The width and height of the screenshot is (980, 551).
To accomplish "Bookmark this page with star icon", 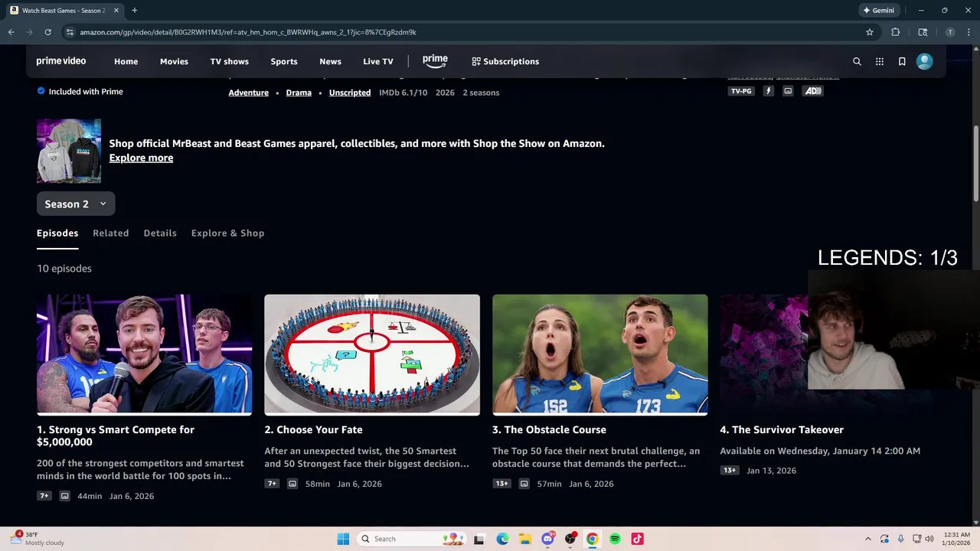I will [870, 32].
